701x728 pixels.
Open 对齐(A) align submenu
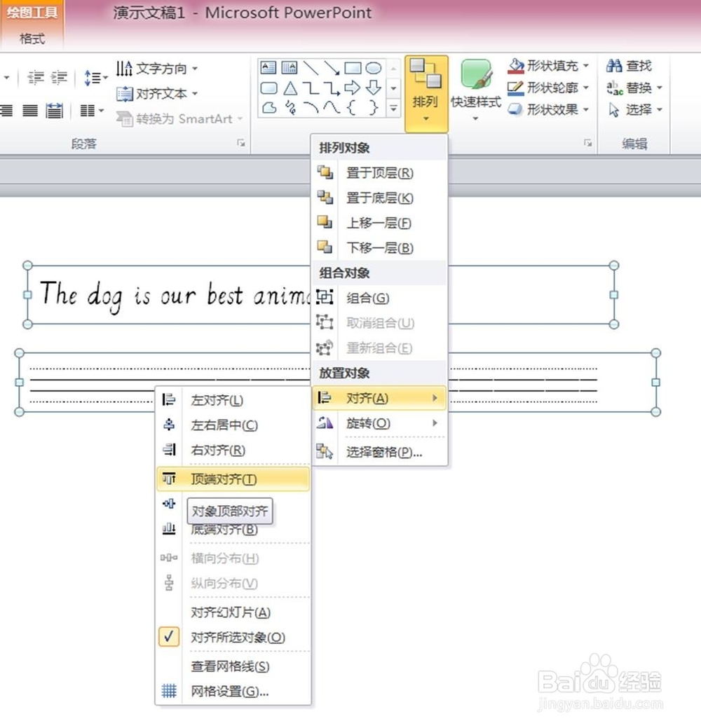tap(379, 398)
